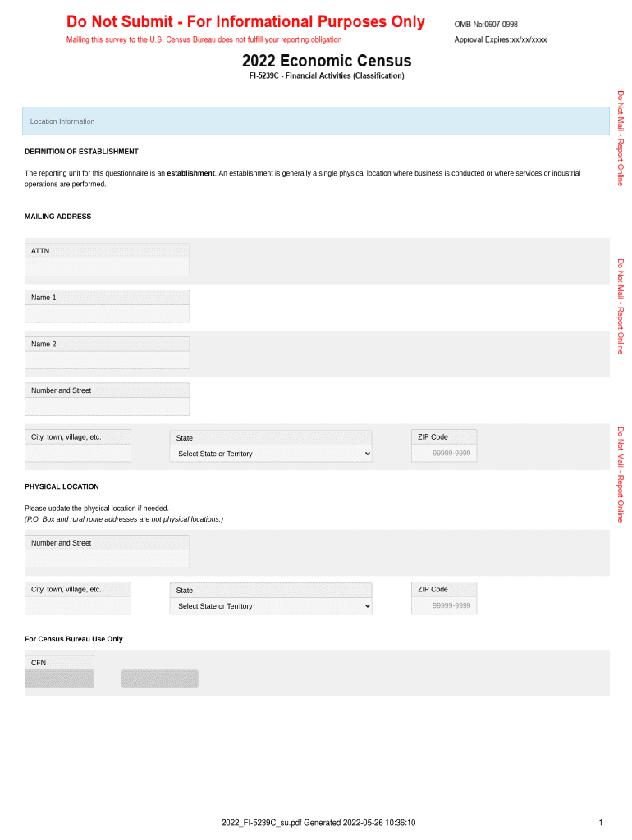Click the bold word establishment in the definition
Screen dimensions: 632x840
point(190,173)
